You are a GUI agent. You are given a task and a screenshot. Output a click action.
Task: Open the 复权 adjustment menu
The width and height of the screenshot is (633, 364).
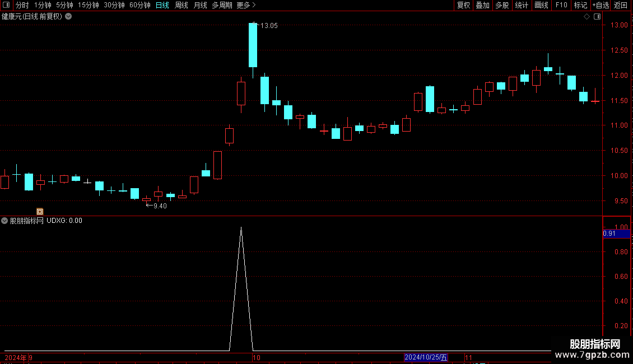pos(463,5)
